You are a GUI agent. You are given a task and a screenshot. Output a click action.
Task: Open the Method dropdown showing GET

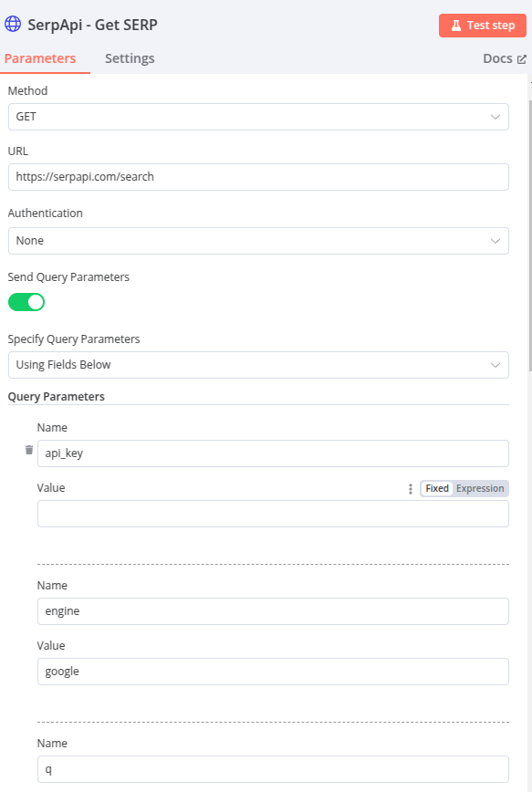pos(258,117)
